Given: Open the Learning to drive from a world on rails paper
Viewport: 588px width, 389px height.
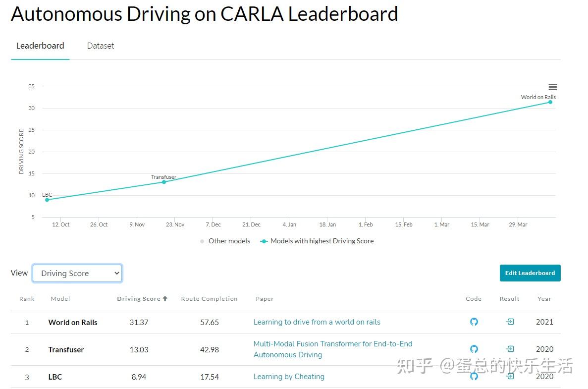Looking at the screenshot, I should point(317,322).
